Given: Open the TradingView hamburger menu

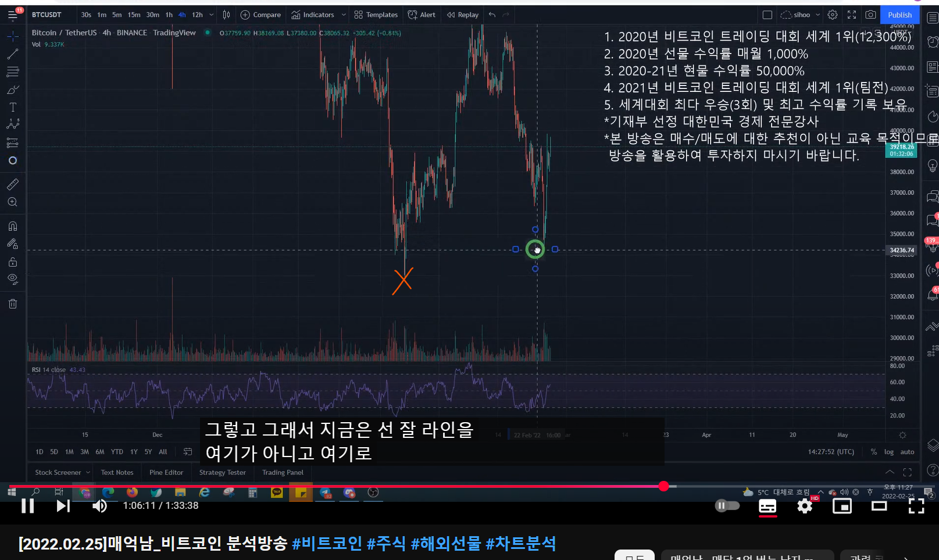Looking at the screenshot, I should click(x=12, y=15).
